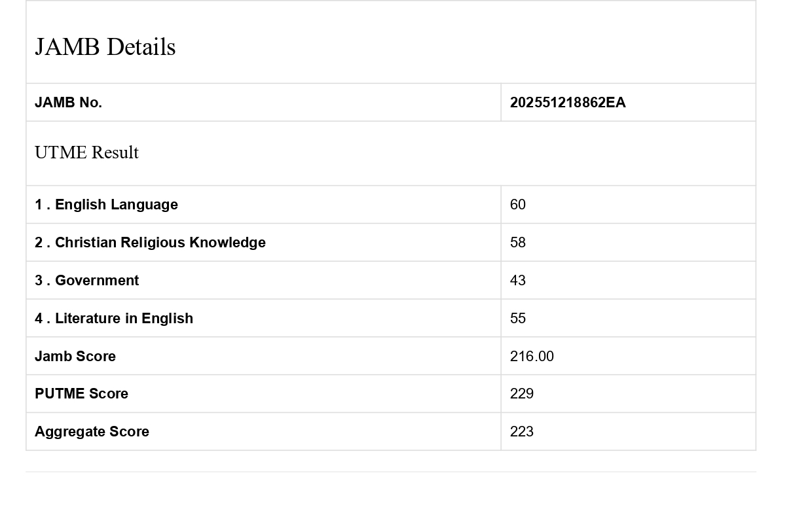Click the Jamb Score label
Image resolution: width=812 pixels, height=511 pixels.
(x=75, y=357)
